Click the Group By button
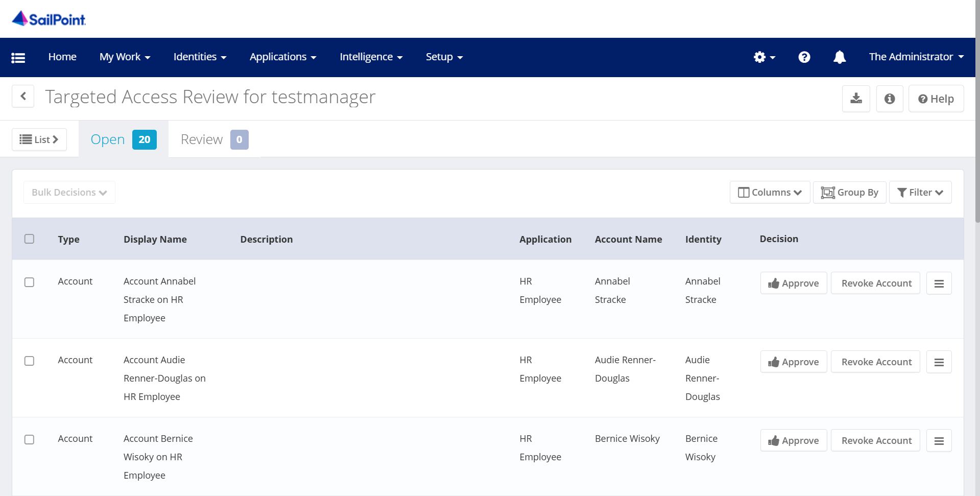This screenshot has width=980, height=496. tap(849, 193)
